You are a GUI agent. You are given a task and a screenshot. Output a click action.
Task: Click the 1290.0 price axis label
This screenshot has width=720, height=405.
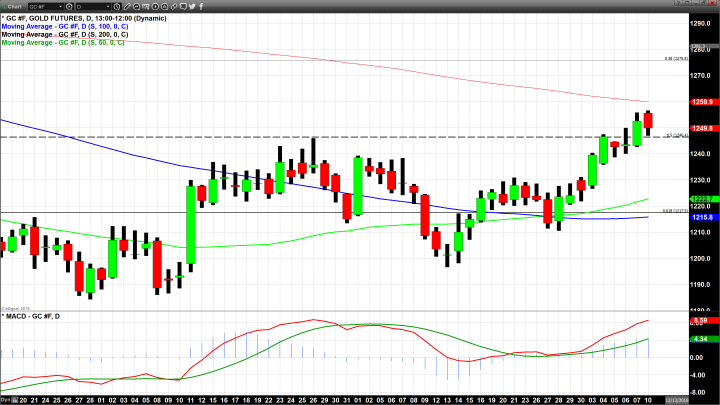(x=701, y=23)
